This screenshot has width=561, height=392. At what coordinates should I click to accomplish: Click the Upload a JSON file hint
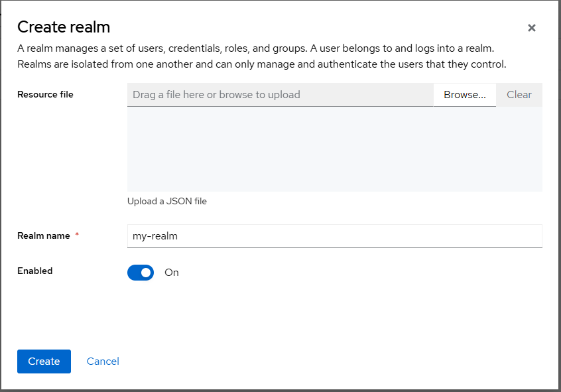pyautogui.click(x=167, y=201)
